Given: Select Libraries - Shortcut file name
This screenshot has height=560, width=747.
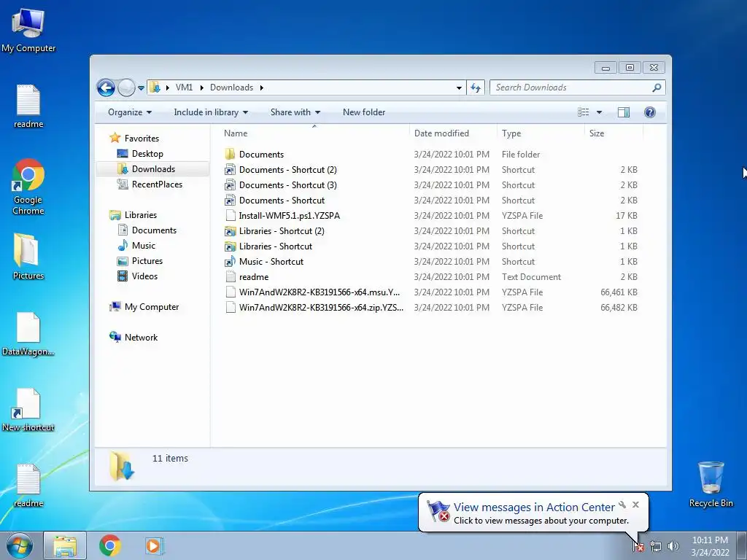Looking at the screenshot, I should coord(275,246).
